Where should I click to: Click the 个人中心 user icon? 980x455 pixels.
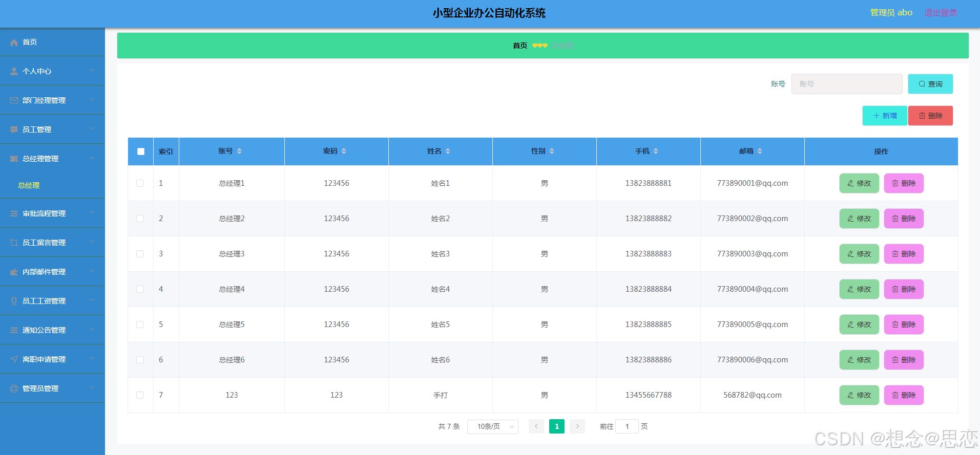coord(14,72)
